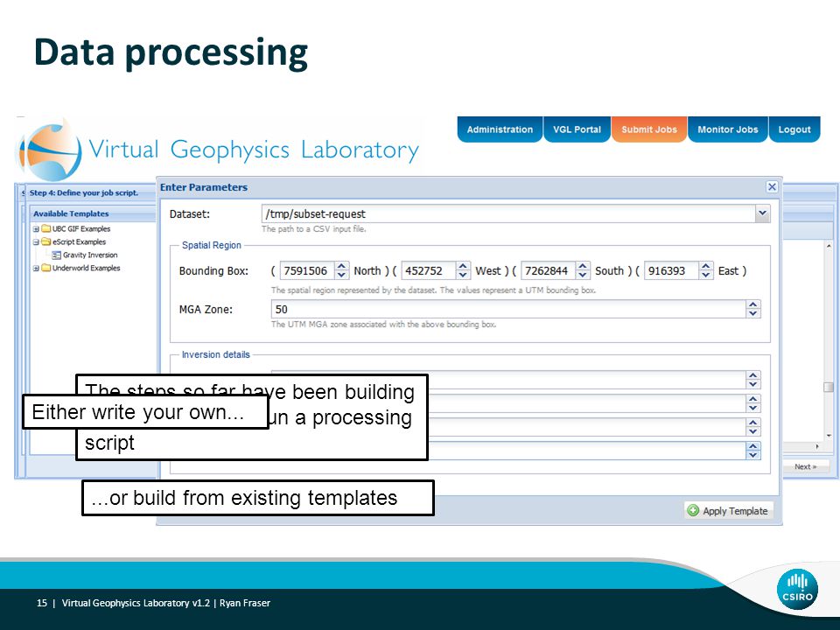The image size is (840, 630).
Task: Select the UBC GIF Examples tree item
Action: point(81,228)
